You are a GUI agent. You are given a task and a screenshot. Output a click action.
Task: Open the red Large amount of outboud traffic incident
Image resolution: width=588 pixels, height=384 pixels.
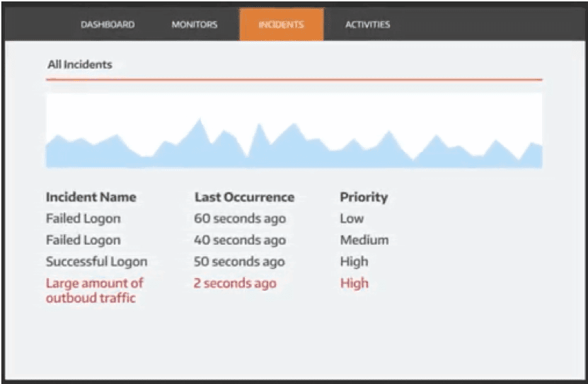coord(94,291)
